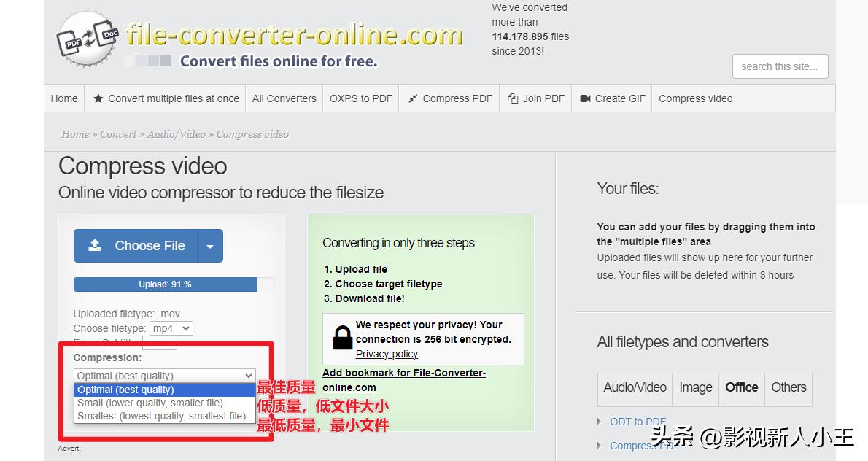Viewport: 868px width, 461px height.
Task: Click Compress video breadcrumb link
Action: click(x=252, y=134)
